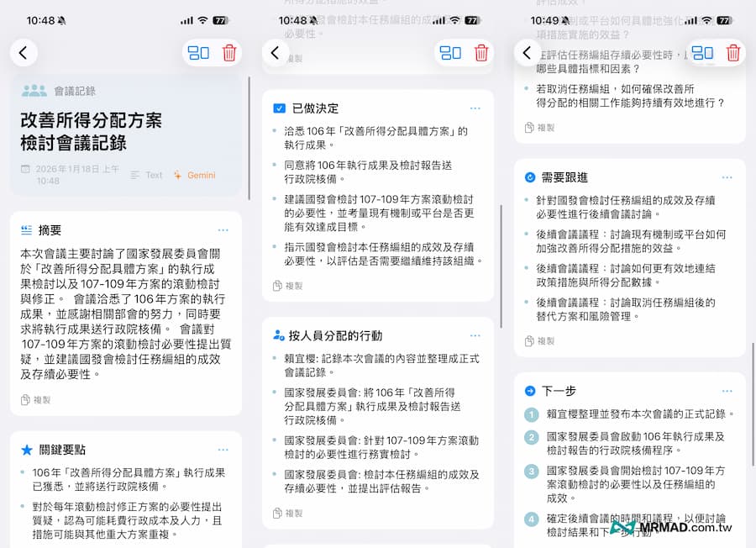Switch to the Text view
The width and height of the screenshot is (756, 548).
click(x=155, y=176)
